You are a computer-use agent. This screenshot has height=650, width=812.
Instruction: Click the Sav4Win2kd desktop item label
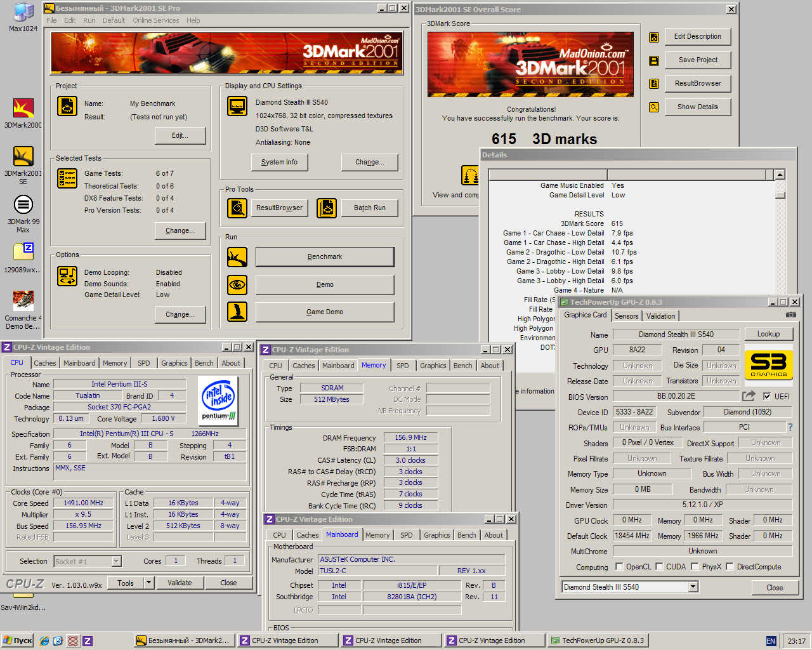coord(23,607)
